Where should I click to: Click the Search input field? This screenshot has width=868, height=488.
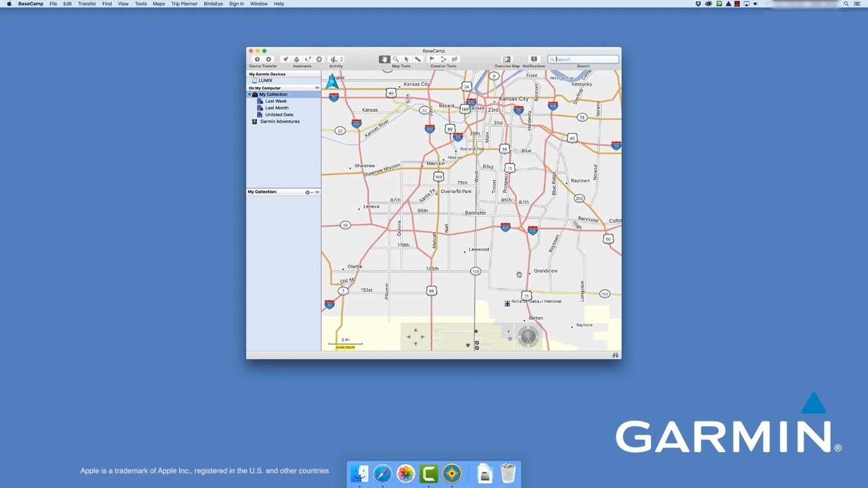pyautogui.click(x=586, y=60)
